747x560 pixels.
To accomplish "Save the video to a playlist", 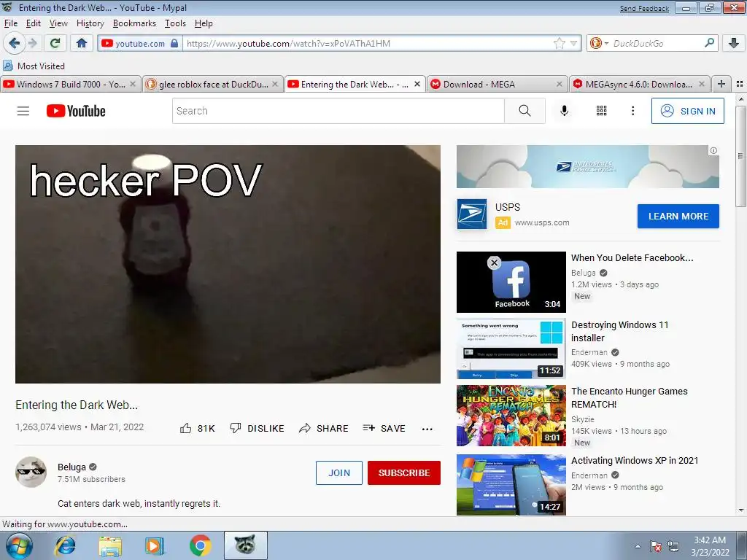I will point(384,429).
